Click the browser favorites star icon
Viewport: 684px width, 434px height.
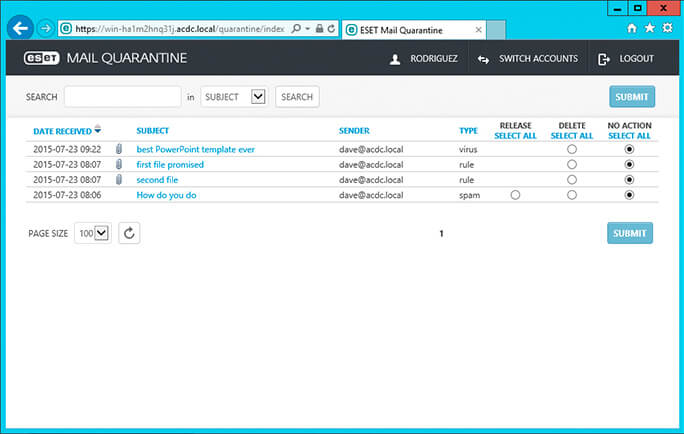click(649, 29)
